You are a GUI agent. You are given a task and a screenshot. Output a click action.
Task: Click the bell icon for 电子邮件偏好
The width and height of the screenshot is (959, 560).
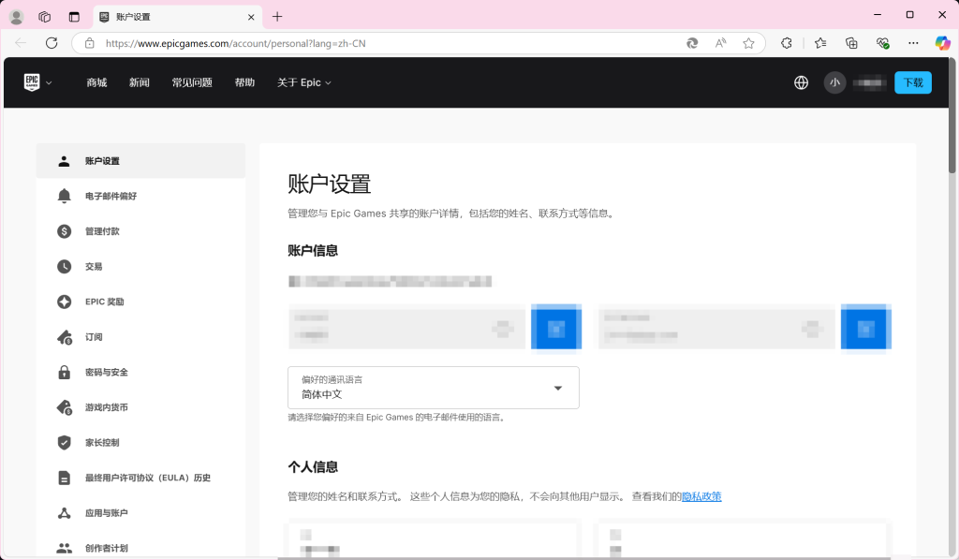(x=64, y=196)
